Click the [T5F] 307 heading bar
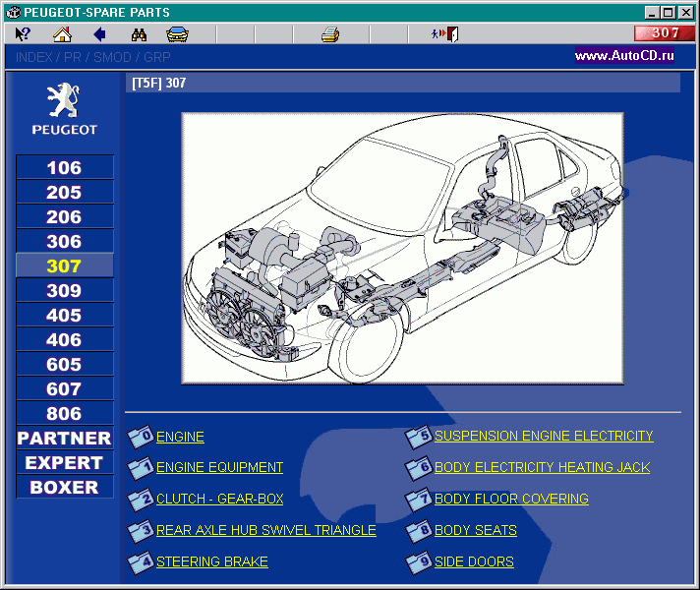Image resolution: width=700 pixels, height=590 pixels. (403, 83)
